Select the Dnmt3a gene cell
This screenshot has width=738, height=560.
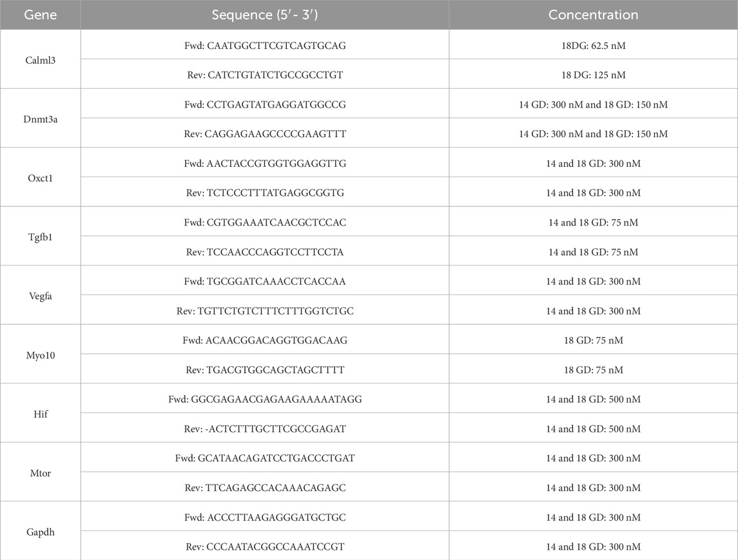(40, 119)
